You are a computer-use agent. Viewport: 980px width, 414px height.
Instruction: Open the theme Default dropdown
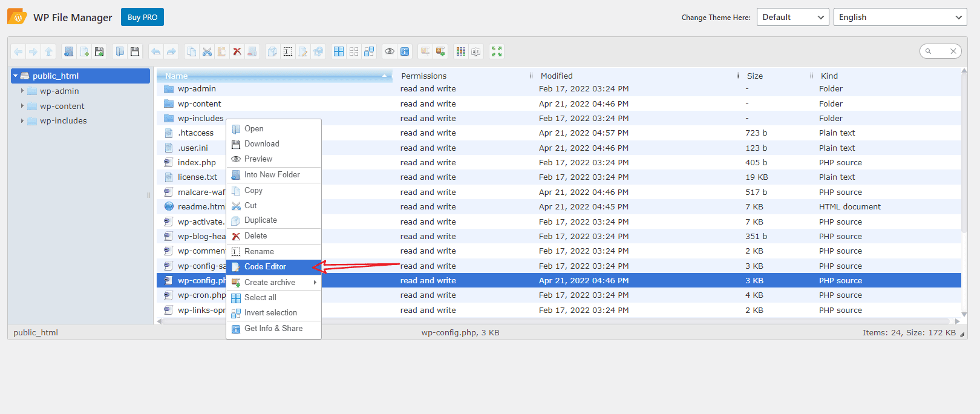[x=792, y=17]
